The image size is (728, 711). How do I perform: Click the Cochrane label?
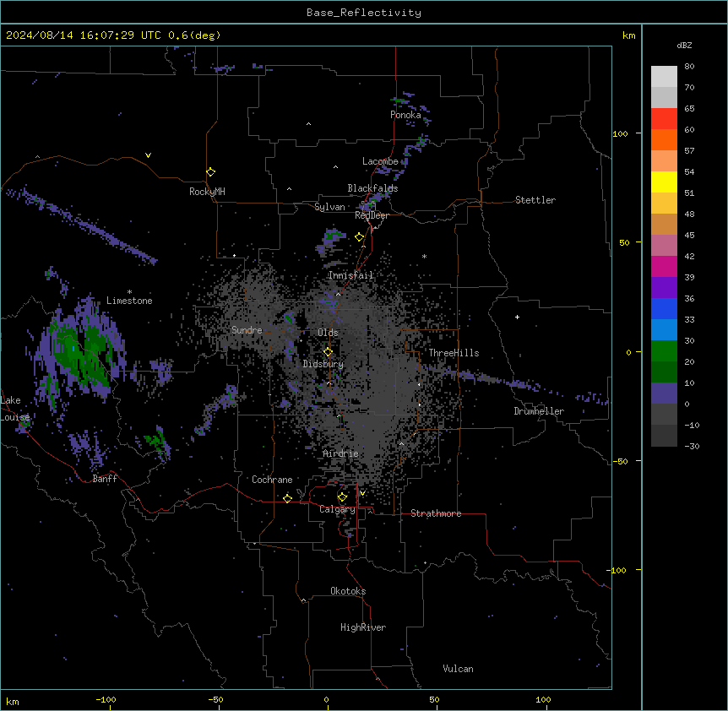click(x=272, y=480)
